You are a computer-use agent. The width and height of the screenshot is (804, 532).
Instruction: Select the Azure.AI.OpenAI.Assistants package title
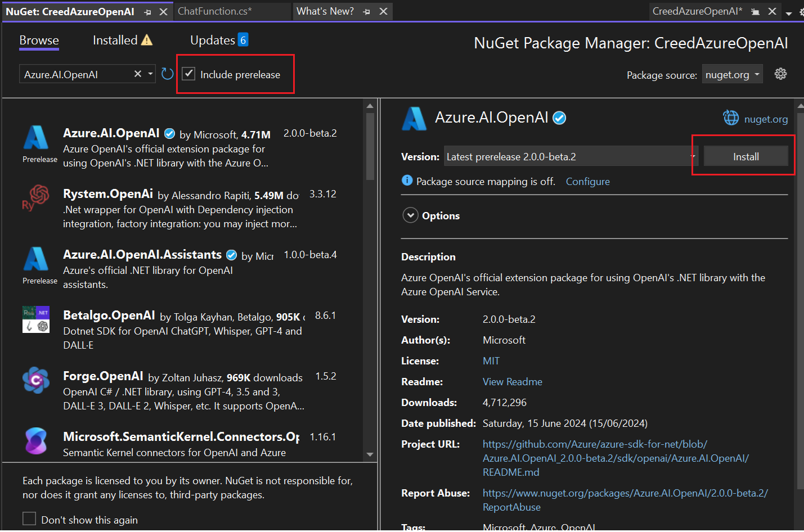tap(142, 255)
